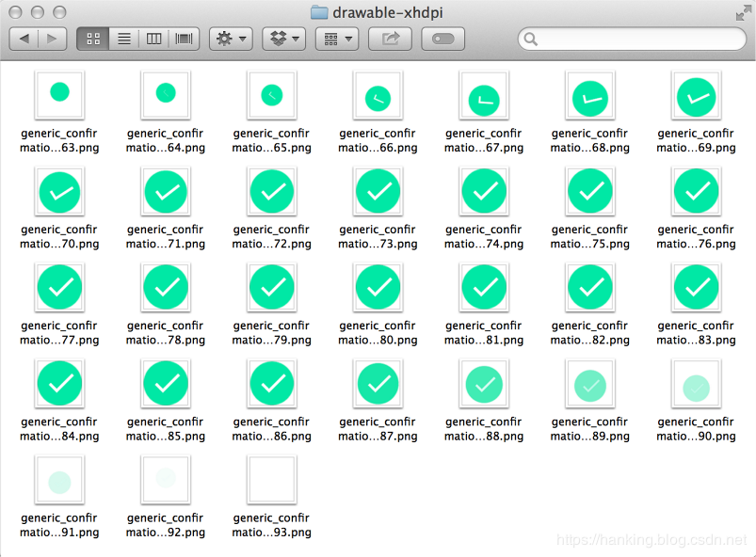Select the thumbnail ending in 73.png
Screen dimensions: 756x557
click(378, 191)
